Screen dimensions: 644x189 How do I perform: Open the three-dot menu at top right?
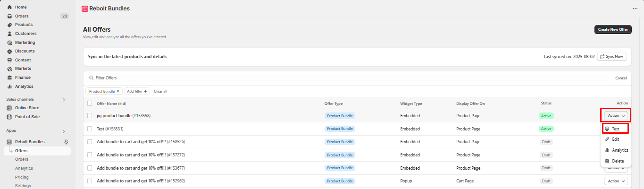coord(635,9)
